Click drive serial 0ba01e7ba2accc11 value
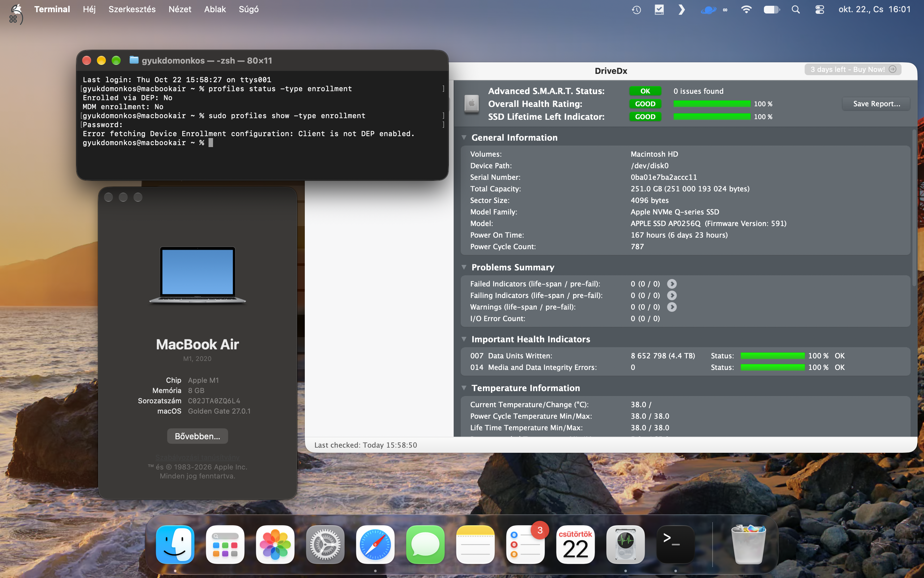This screenshot has height=578, width=924. coord(663,177)
